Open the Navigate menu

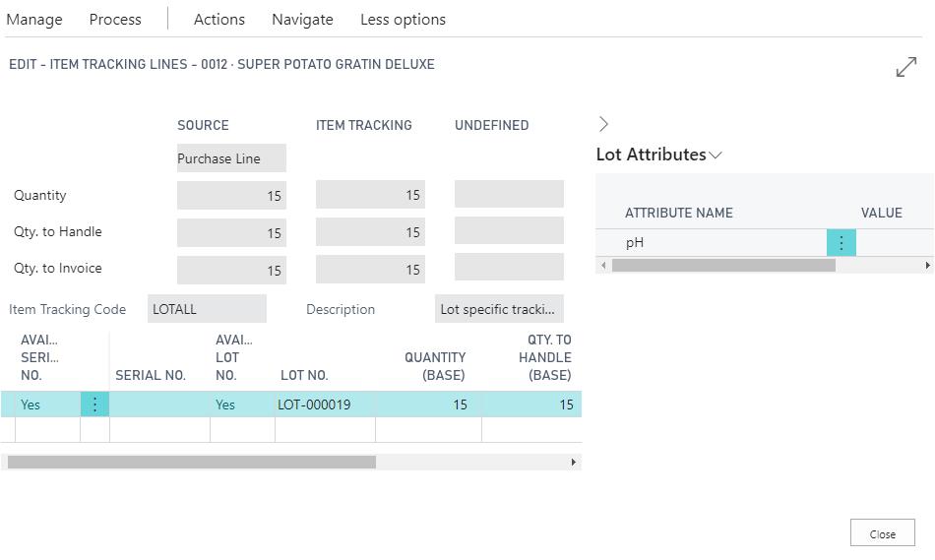pyautogui.click(x=302, y=20)
